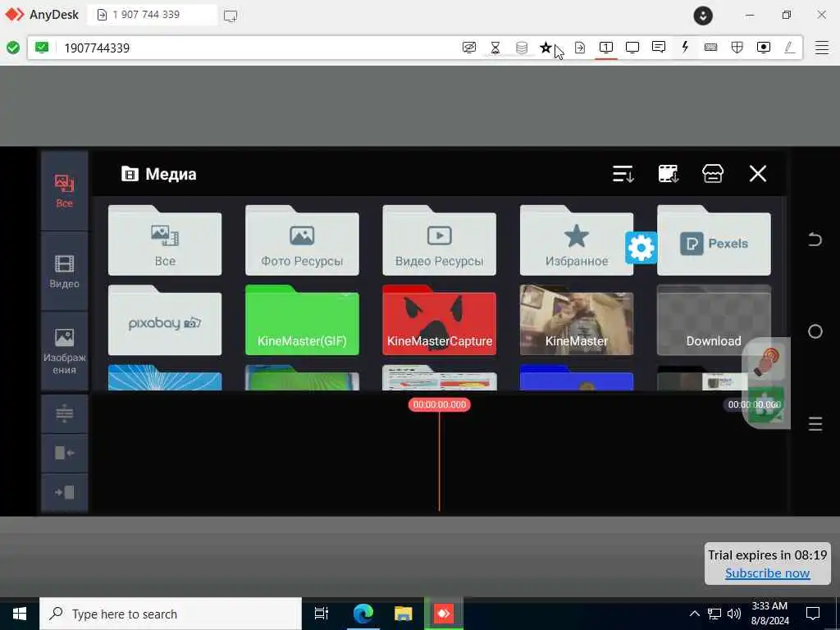Screen dimensions: 840x630
Task: Tap the Android home circle button
Action: coord(815,331)
